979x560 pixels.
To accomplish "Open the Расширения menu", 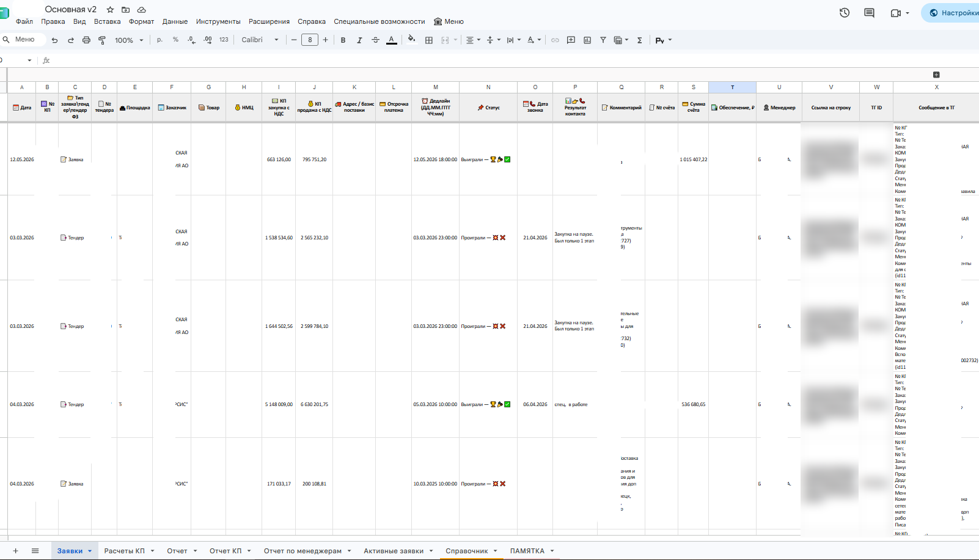I will [x=269, y=21].
